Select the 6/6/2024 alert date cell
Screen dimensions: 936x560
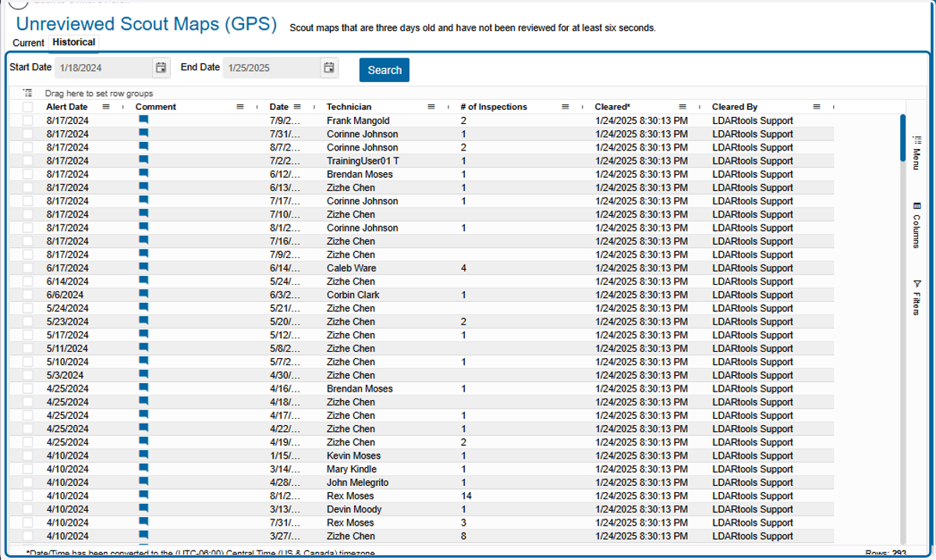(66, 295)
